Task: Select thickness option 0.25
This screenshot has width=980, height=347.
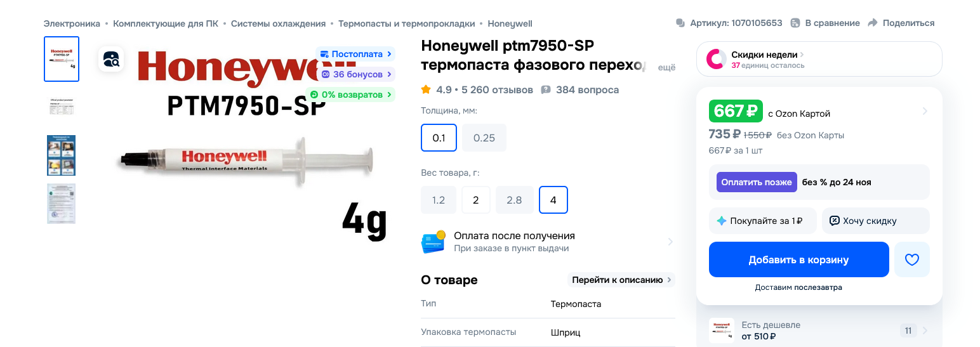Action: pos(484,138)
